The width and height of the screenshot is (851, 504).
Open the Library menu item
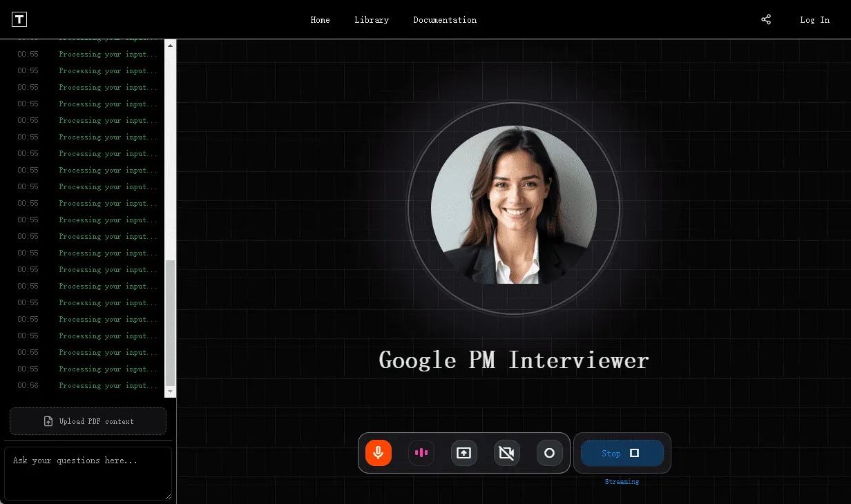[x=372, y=20]
